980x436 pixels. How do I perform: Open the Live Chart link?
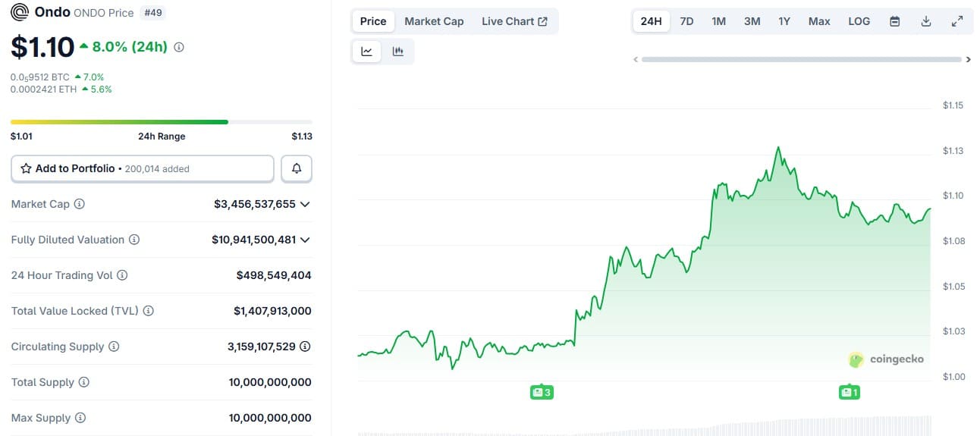[x=514, y=21]
